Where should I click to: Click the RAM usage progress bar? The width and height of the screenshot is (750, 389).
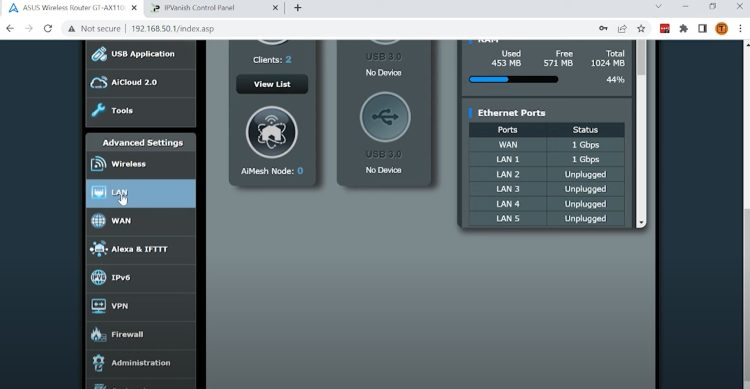513,79
